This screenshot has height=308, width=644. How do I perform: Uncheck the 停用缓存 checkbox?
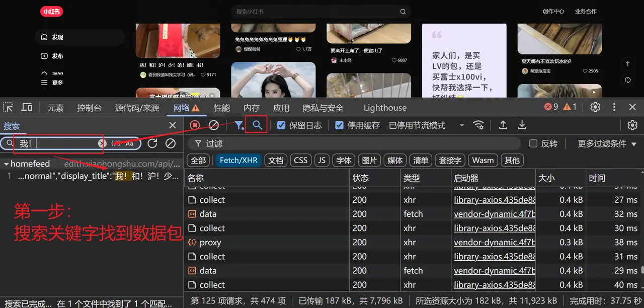(x=340, y=125)
